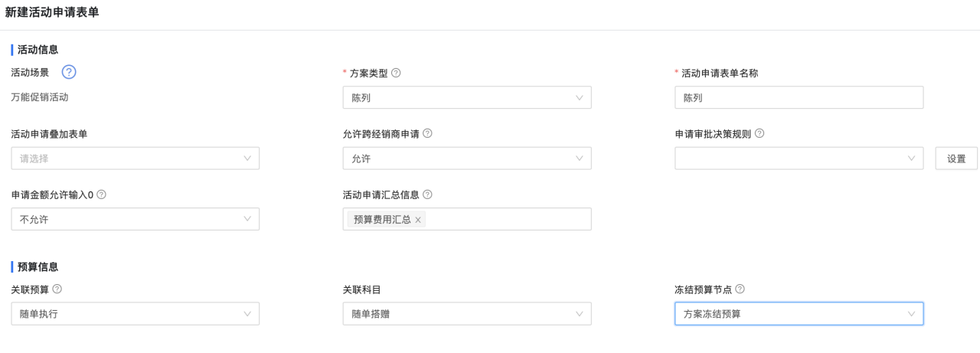The width and height of the screenshot is (980, 353).
Task: Open the 关联科目 dropdown showing 随单搭赠
Action: (467, 314)
